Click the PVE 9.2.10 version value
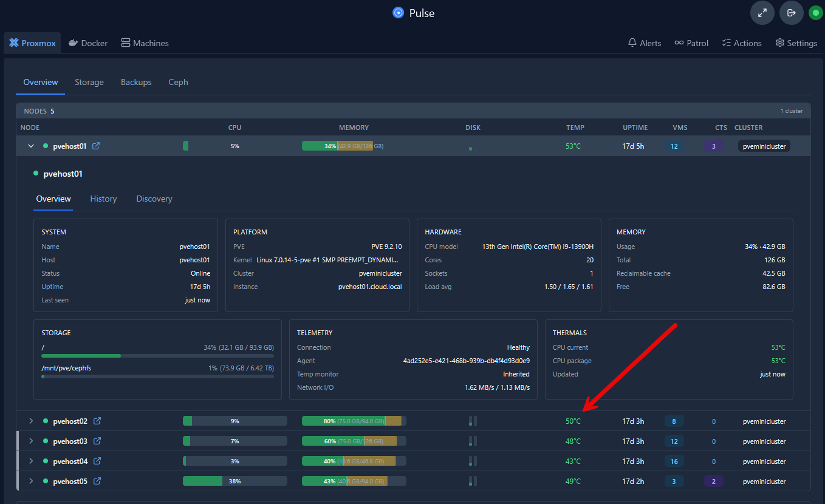This screenshot has height=504, width=825. pyautogui.click(x=386, y=247)
